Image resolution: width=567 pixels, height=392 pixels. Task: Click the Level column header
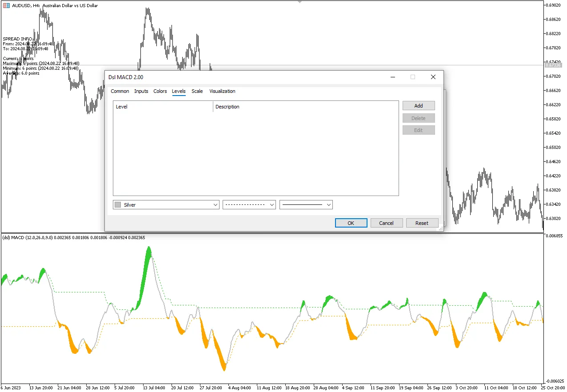click(163, 107)
